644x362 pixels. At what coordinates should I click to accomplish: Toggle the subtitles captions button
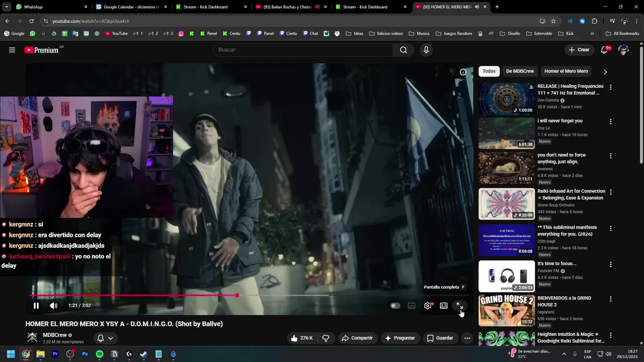coord(412,306)
